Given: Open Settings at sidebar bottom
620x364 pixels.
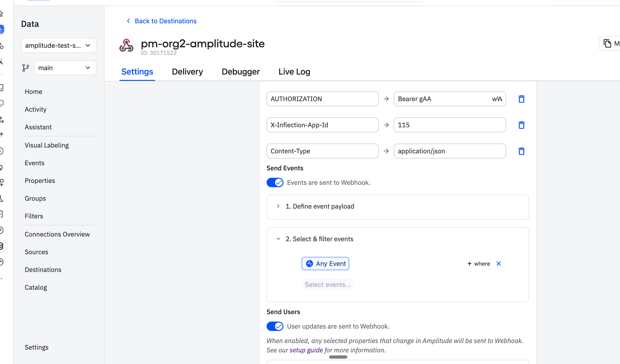Looking at the screenshot, I should pyautogui.click(x=36, y=347).
